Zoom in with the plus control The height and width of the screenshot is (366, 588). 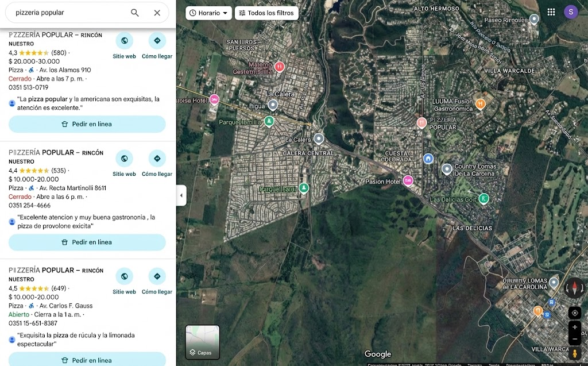coord(575,326)
